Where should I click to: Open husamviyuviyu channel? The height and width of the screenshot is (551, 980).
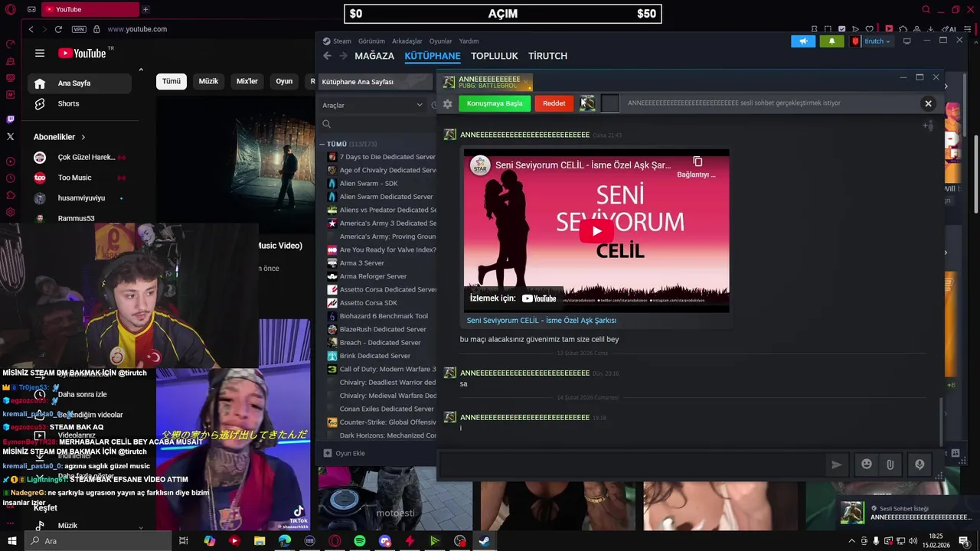(81, 198)
